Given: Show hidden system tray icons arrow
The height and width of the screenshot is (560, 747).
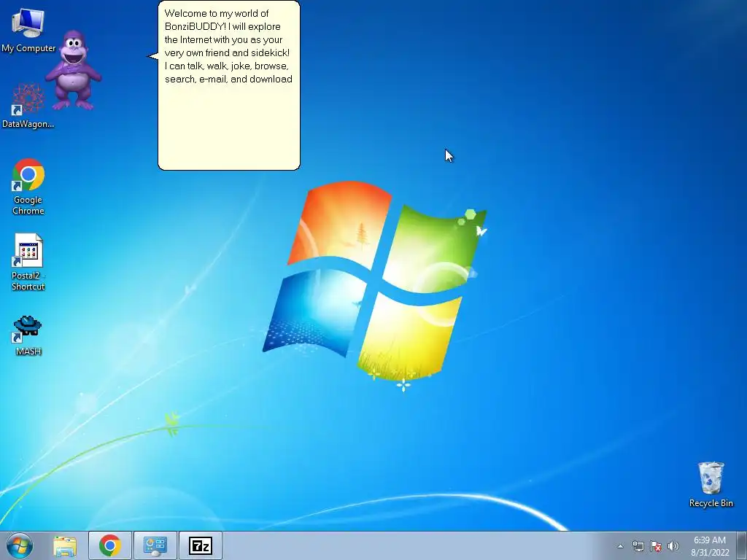Looking at the screenshot, I should [620, 546].
